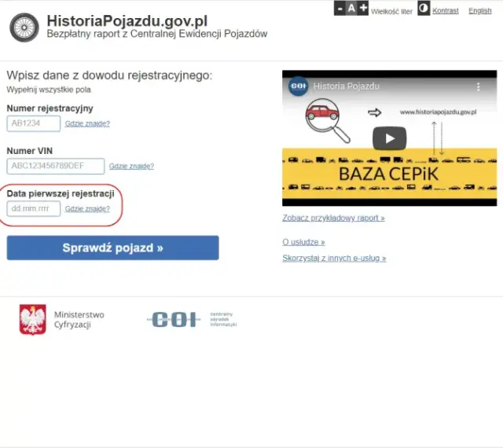Open the video's three-dot options menu
The image size is (503, 448).
click(x=478, y=86)
